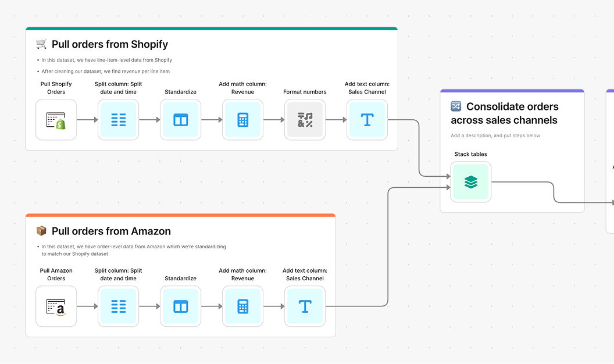Click the 'Stack tables' step label

click(471, 154)
